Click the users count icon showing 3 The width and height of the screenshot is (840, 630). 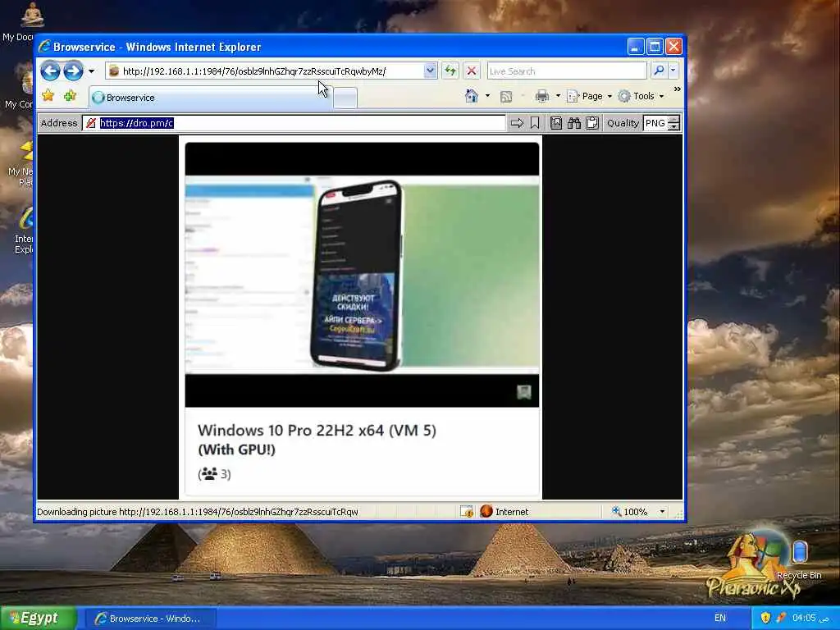pos(209,473)
